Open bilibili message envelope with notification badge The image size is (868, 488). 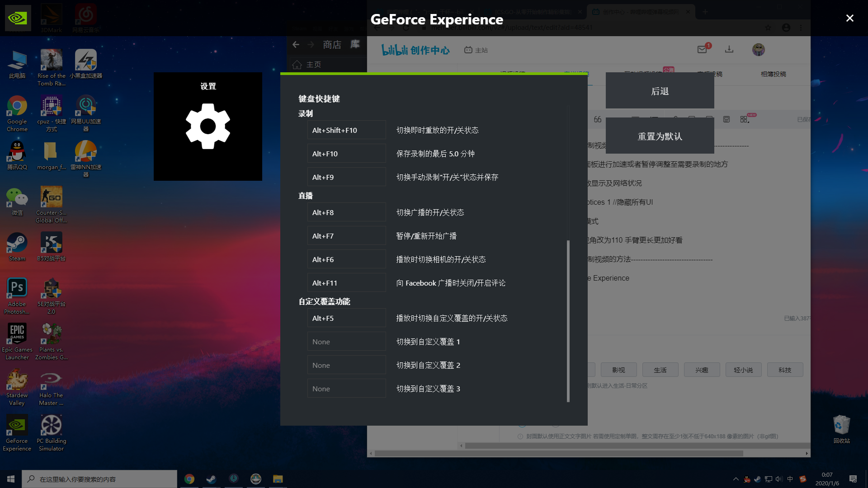pos(702,50)
